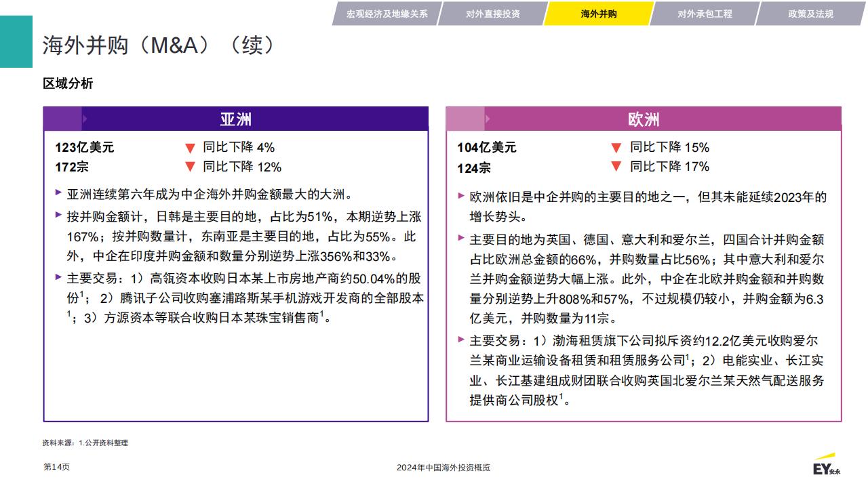Select the text 同比下降 12%
This screenshot has width=868, height=488.
[x=242, y=167]
